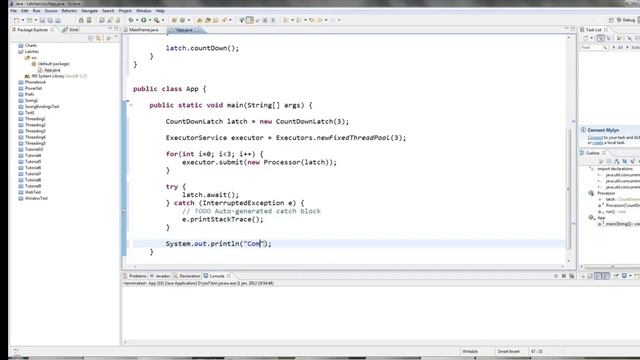640x360 pixels.
Task: Open the Run button dropdown arrow
Action: pos(150,20)
